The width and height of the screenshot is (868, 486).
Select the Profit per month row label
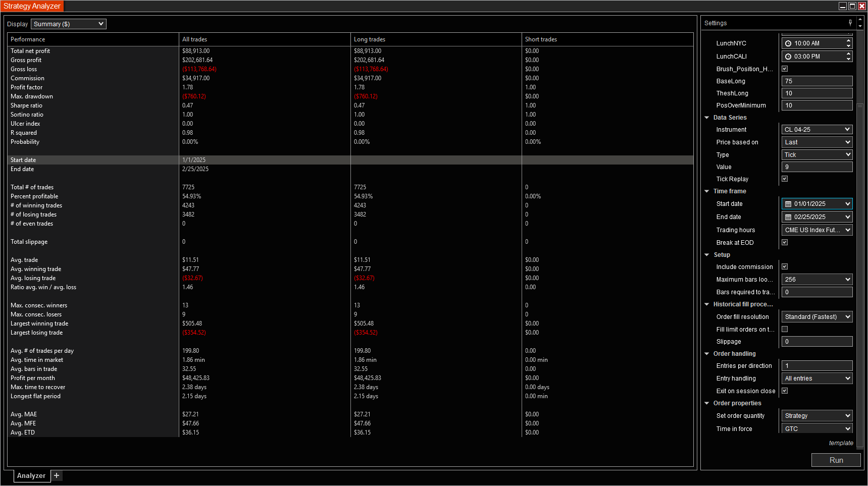[33, 378]
